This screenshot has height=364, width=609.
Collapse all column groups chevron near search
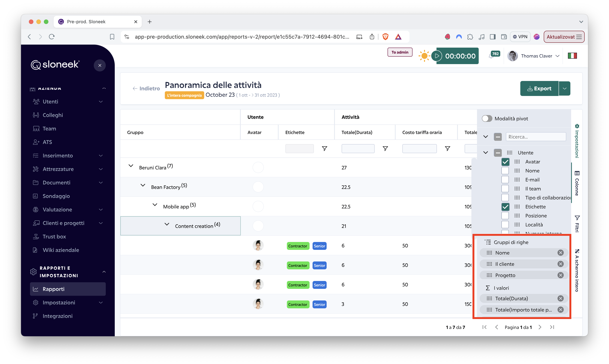[x=486, y=137]
